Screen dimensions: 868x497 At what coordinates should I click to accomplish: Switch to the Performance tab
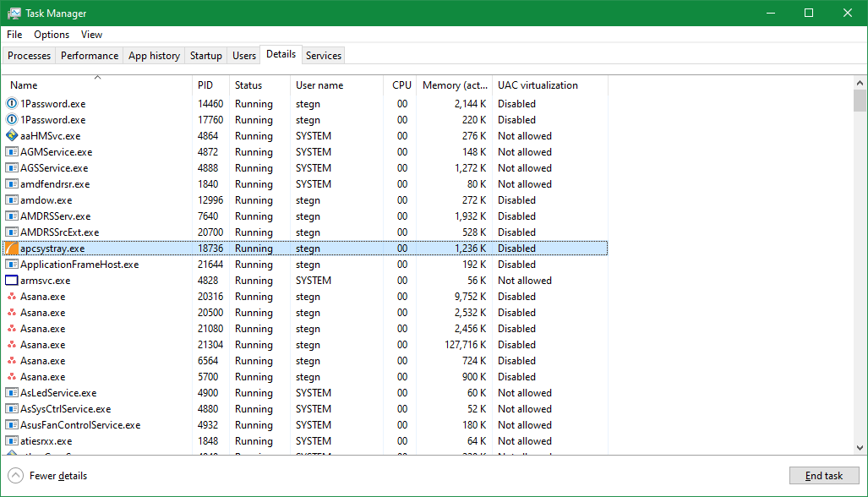(89, 55)
